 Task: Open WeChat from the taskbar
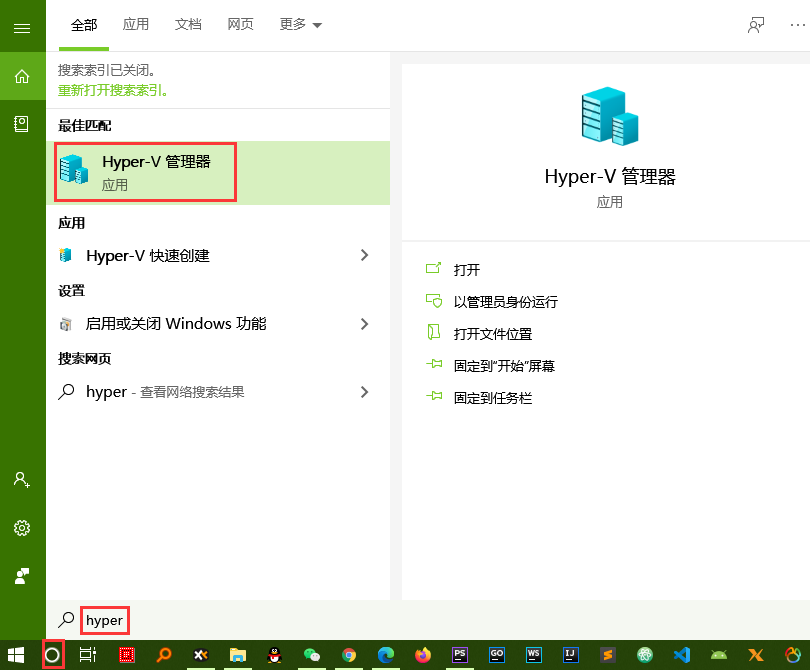click(312, 655)
